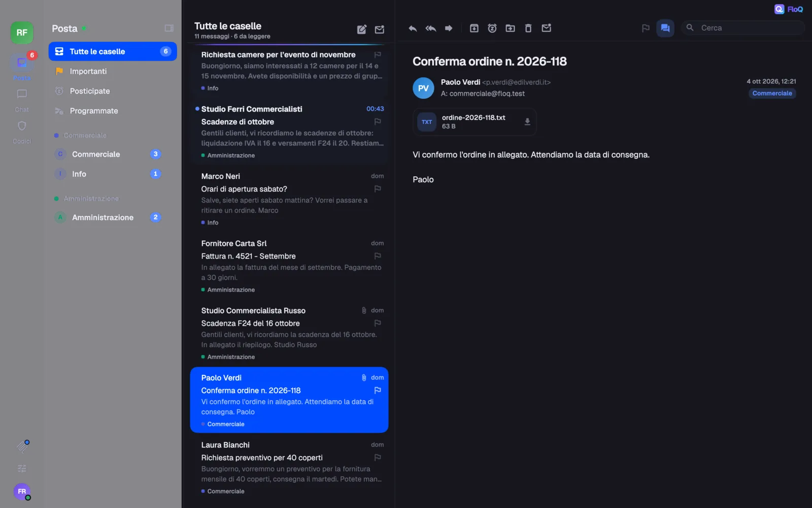
Task: Click the Commerciale tag on the open email
Action: point(772,93)
